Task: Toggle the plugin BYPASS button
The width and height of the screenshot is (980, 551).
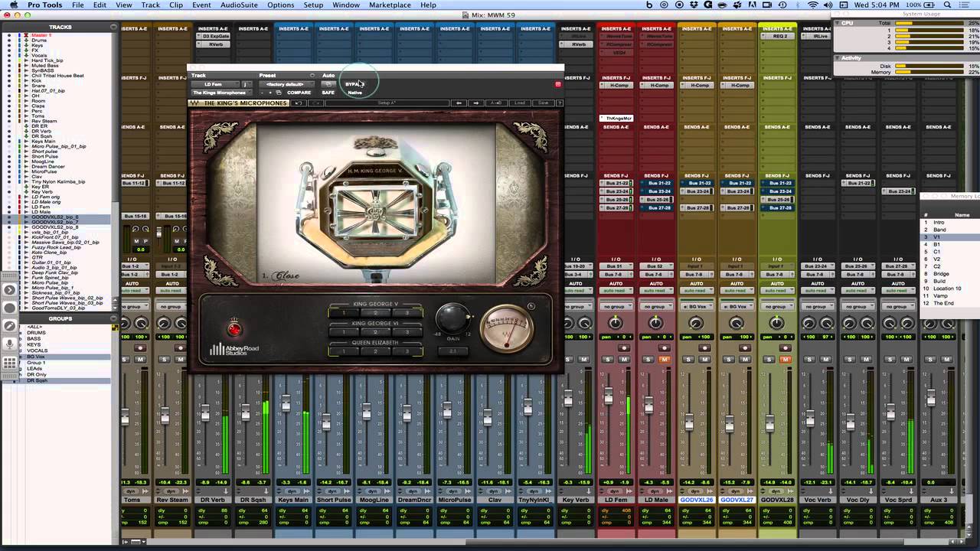Action: 353,84
